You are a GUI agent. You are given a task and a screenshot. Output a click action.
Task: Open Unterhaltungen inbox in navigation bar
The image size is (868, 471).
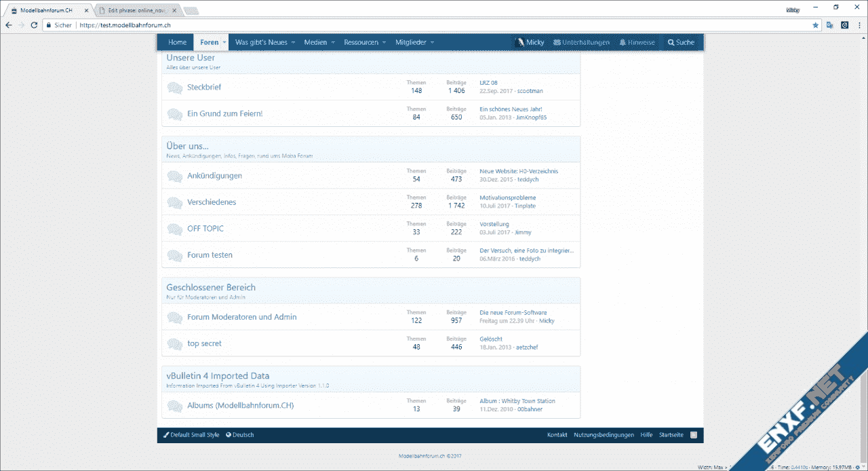click(581, 42)
